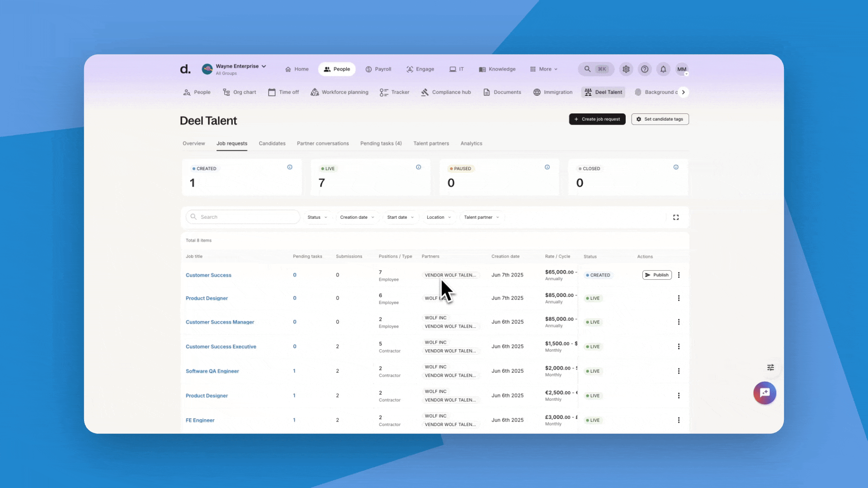Switch to Talent partners tab

(431, 144)
